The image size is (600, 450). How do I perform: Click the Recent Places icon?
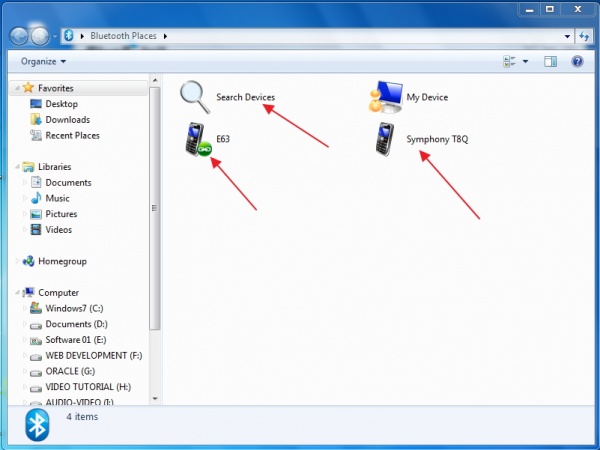[36, 135]
